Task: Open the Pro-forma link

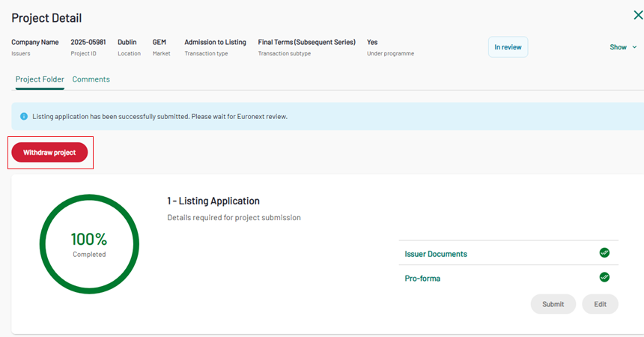Action: click(422, 279)
